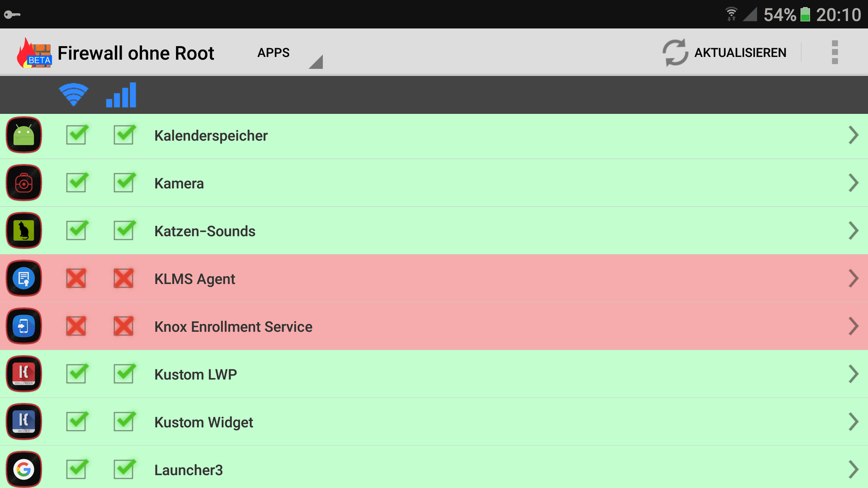Tap the Kustom LWP app icon
This screenshot has height=488, width=868.
point(24,374)
